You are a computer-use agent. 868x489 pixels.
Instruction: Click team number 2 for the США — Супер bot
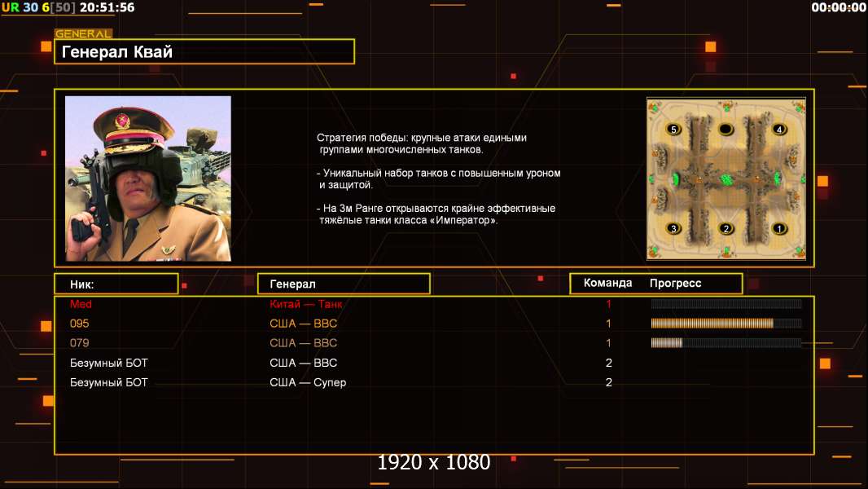(608, 382)
